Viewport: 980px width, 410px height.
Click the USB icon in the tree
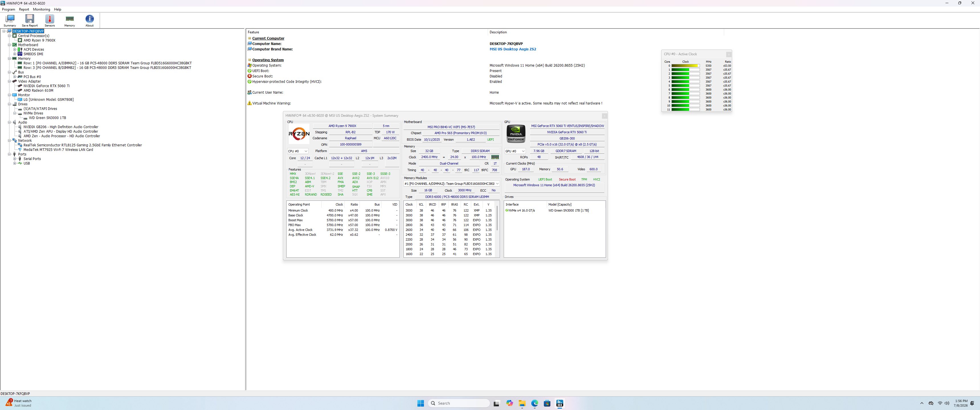click(x=20, y=163)
